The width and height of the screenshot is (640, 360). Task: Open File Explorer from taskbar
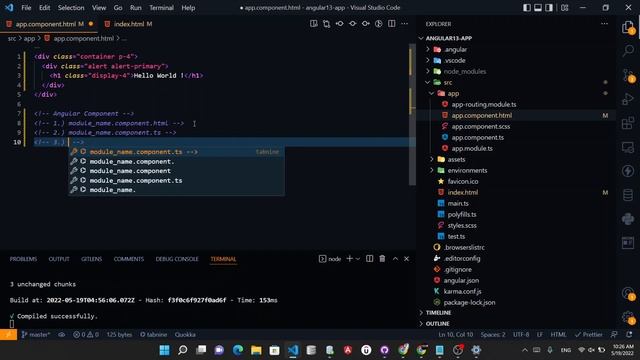[256, 350]
